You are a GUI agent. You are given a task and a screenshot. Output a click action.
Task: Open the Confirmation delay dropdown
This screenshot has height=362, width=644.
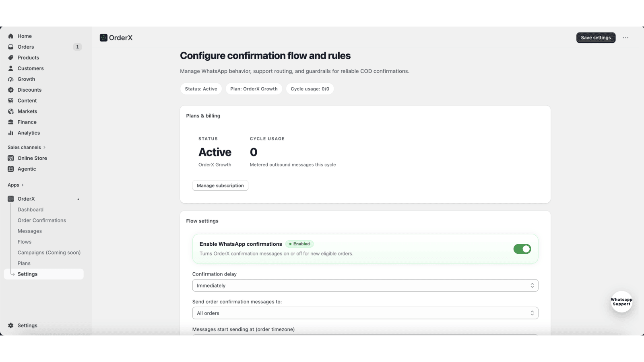pyautogui.click(x=365, y=286)
